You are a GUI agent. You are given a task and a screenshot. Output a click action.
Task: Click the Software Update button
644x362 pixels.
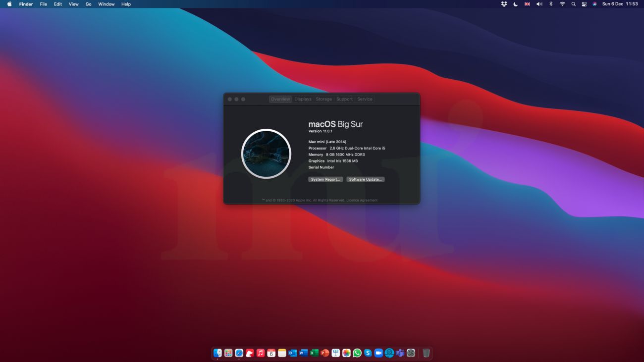366,179
